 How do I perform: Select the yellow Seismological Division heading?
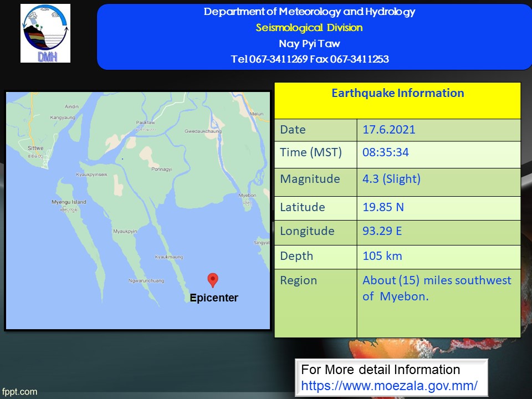tap(309, 28)
